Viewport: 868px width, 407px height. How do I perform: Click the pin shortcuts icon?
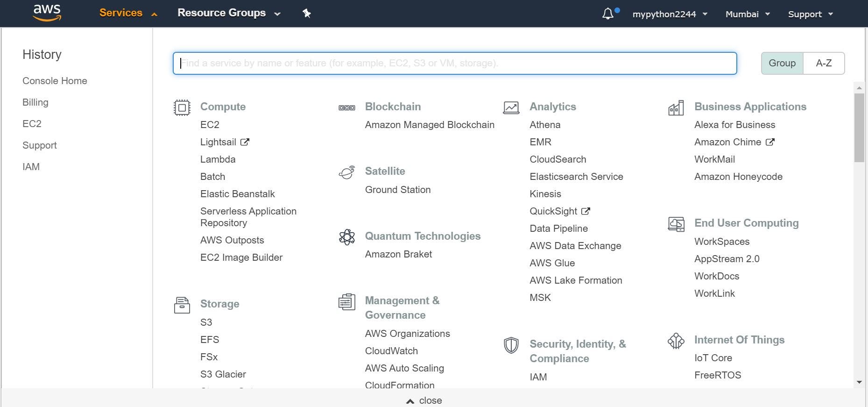307,14
